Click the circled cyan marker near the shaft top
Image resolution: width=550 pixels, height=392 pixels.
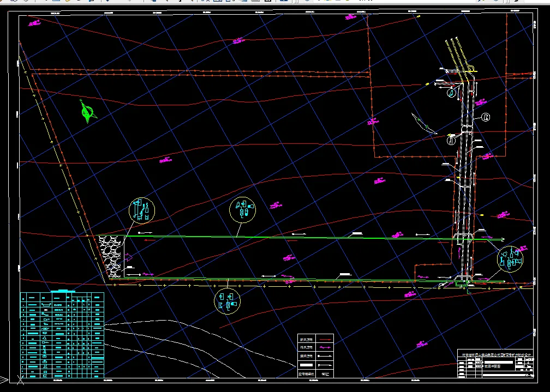click(x=451, y=93)
